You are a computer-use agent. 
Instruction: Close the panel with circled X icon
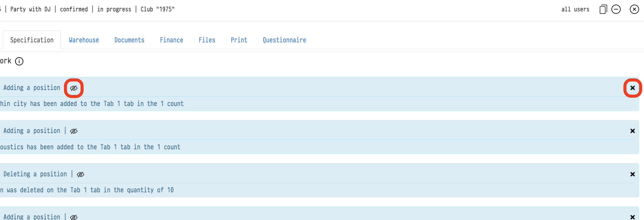pos(634,9)
